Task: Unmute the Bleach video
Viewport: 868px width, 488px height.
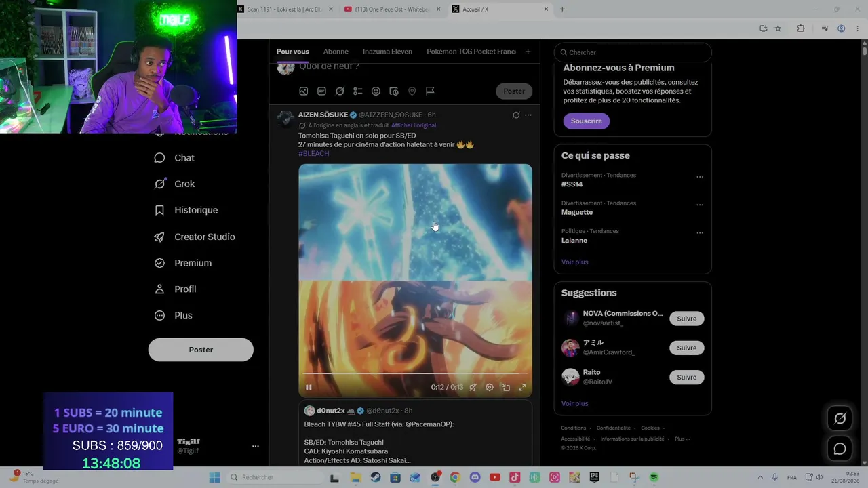Action: pos(473,388)
